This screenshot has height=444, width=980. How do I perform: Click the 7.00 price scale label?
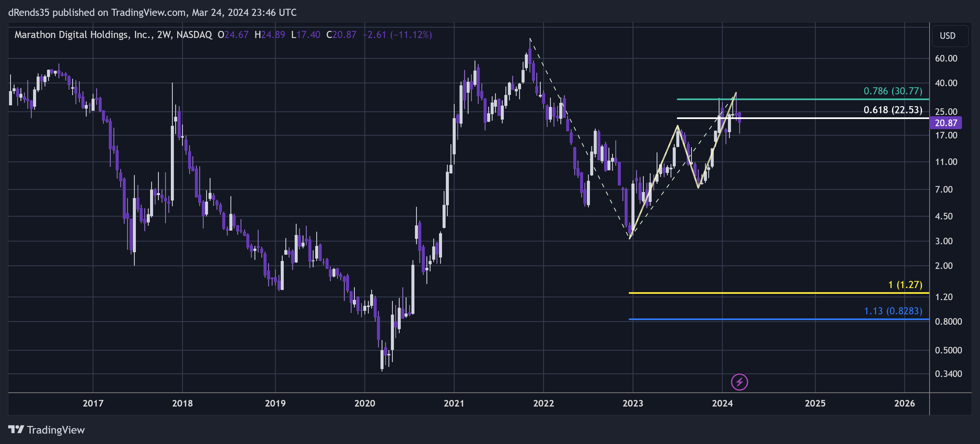pos(943,189)
